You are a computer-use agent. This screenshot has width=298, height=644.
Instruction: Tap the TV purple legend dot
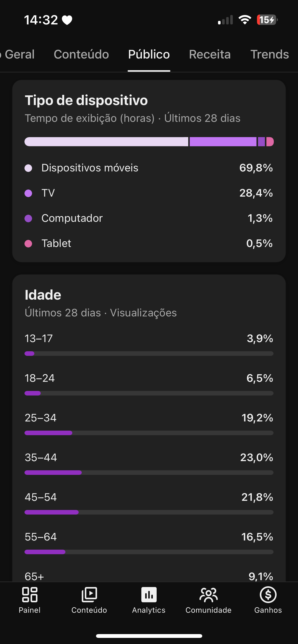tap(28, 193)
